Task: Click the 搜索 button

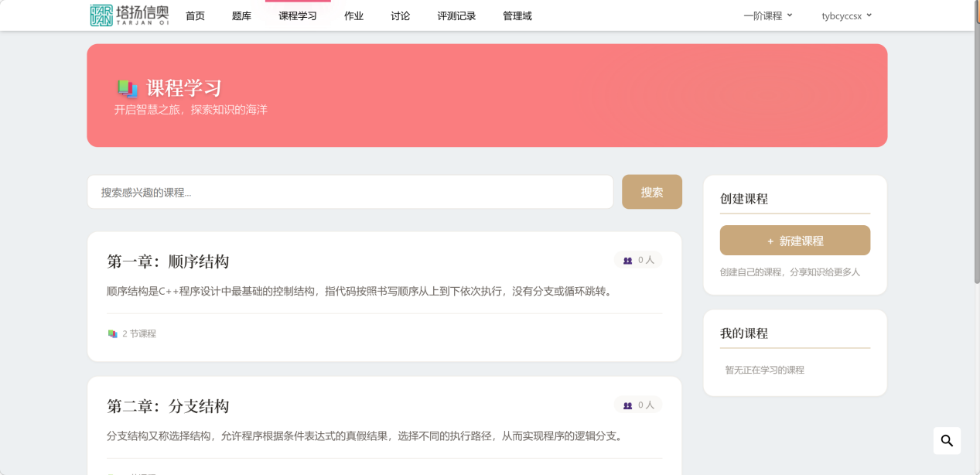Action: pos(651,191)
